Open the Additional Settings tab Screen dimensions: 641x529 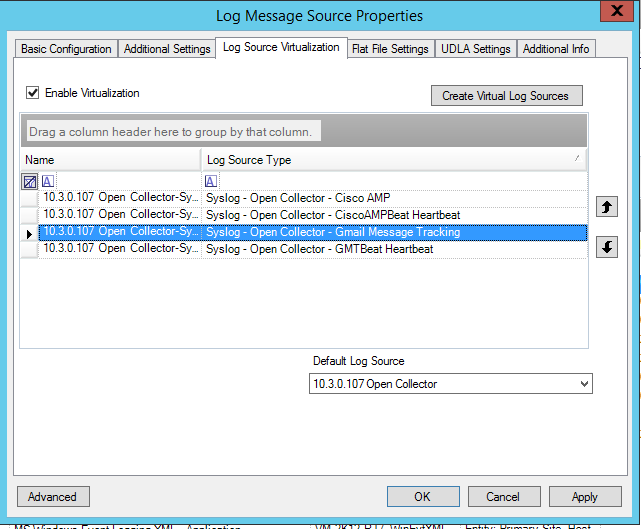167,49
